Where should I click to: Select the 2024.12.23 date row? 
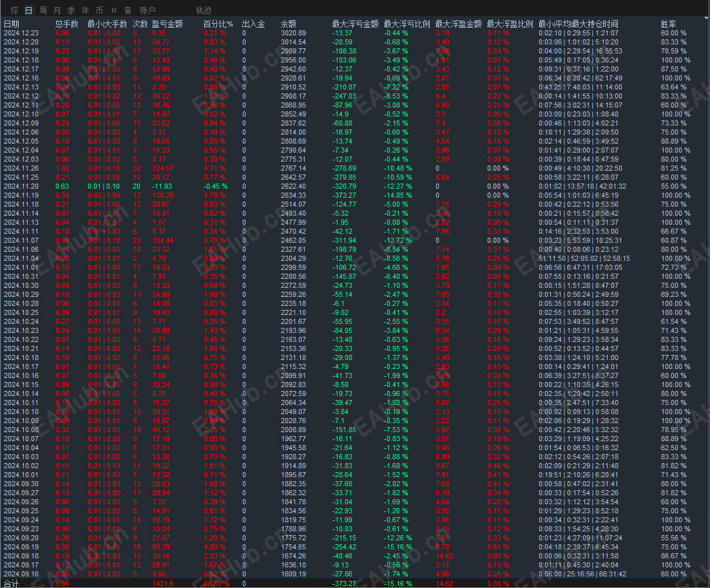pyautogui.click(x=21, y=33)
